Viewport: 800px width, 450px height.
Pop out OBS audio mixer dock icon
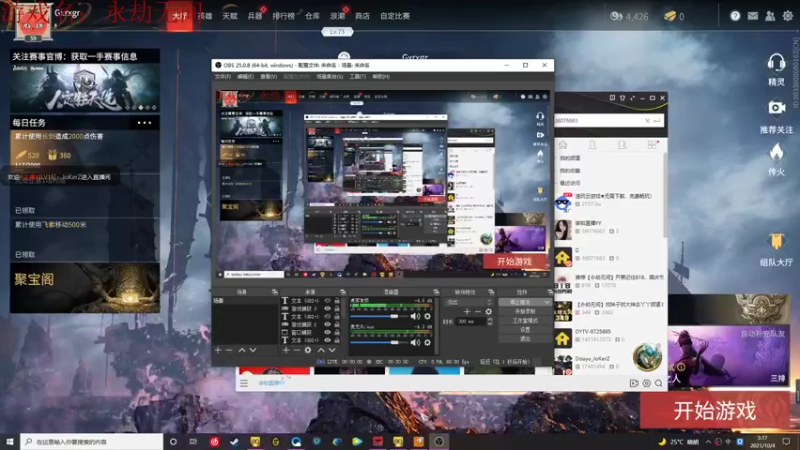pyautogui.click(x=436, y=292)
